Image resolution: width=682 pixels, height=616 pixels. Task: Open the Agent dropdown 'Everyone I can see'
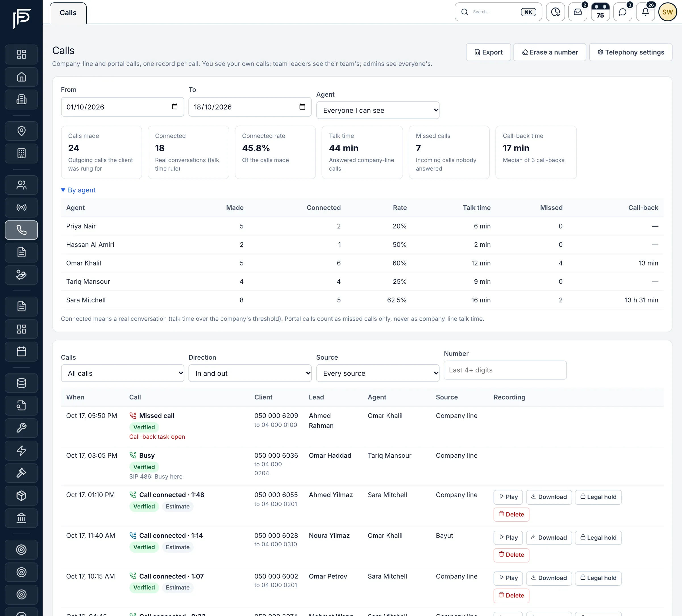378,110
